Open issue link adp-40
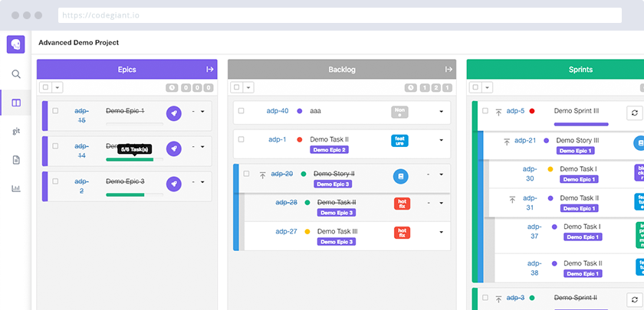644x310 pixels. click(x=278, y=111)
